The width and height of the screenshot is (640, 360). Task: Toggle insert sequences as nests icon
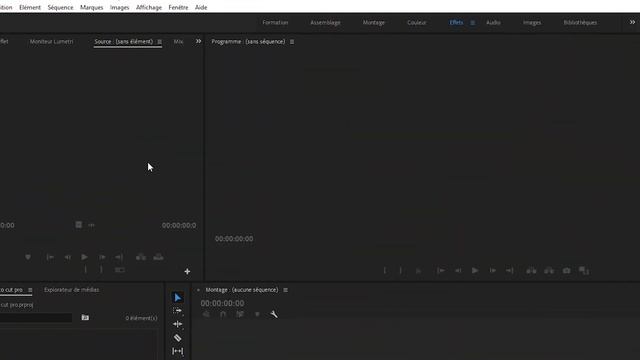tap(206, 314)
